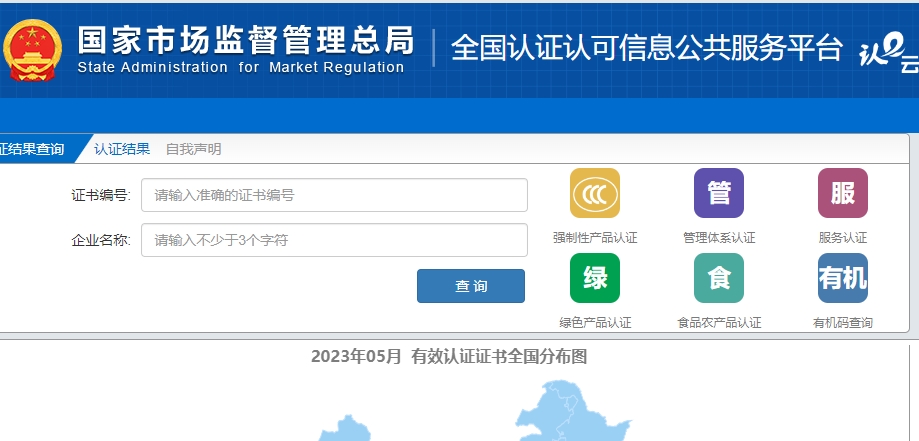919x441 pixels.
Task: Click the national emblem logo
Action: tap(31, 50)
